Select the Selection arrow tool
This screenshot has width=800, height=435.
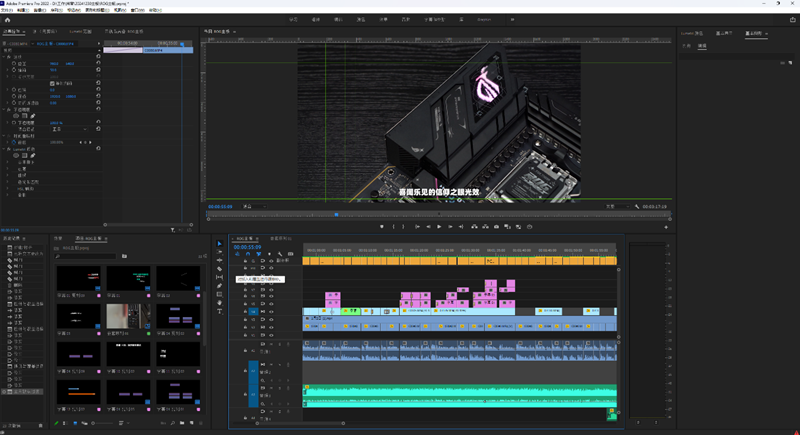click(220, 244)
